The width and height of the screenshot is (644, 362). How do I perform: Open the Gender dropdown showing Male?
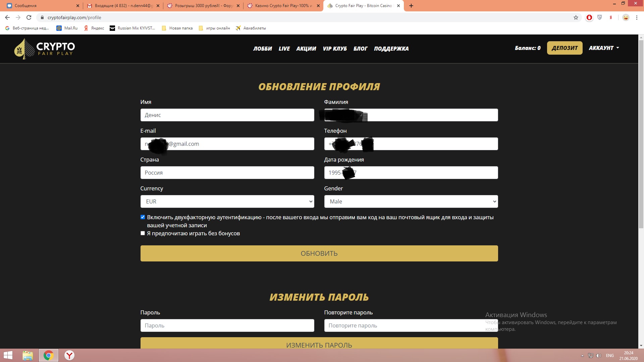[x=411, y=201]
